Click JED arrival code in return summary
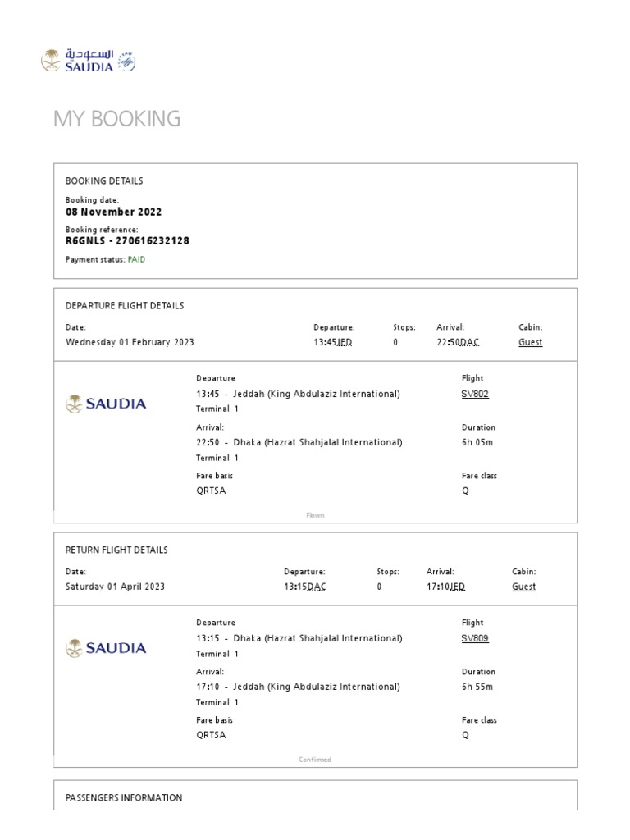The width and height of the screenshot is (630, 840). [x=457, y=587]
